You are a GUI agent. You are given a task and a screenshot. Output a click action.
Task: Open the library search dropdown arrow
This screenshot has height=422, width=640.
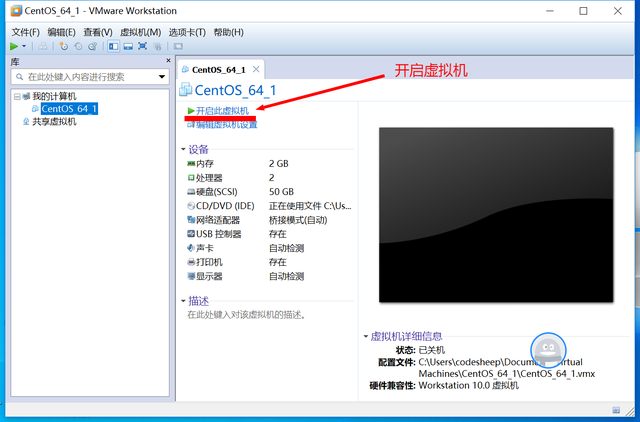(x=162, y=77)
